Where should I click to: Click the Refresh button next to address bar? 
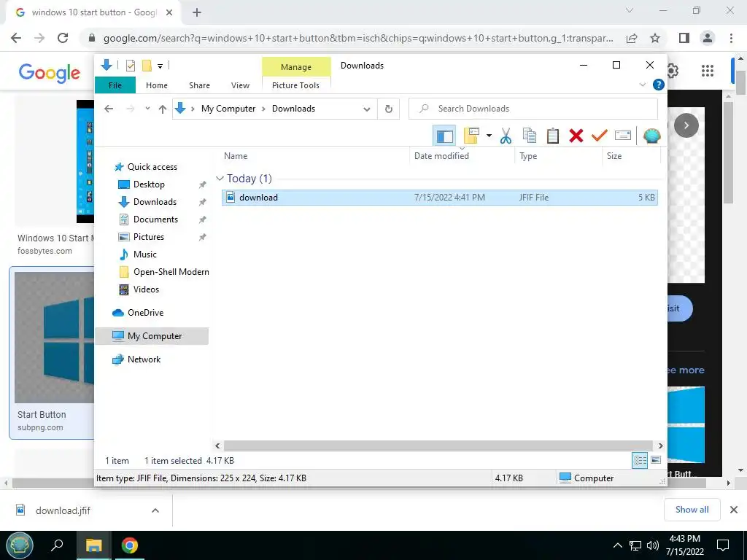coord(389,109)
